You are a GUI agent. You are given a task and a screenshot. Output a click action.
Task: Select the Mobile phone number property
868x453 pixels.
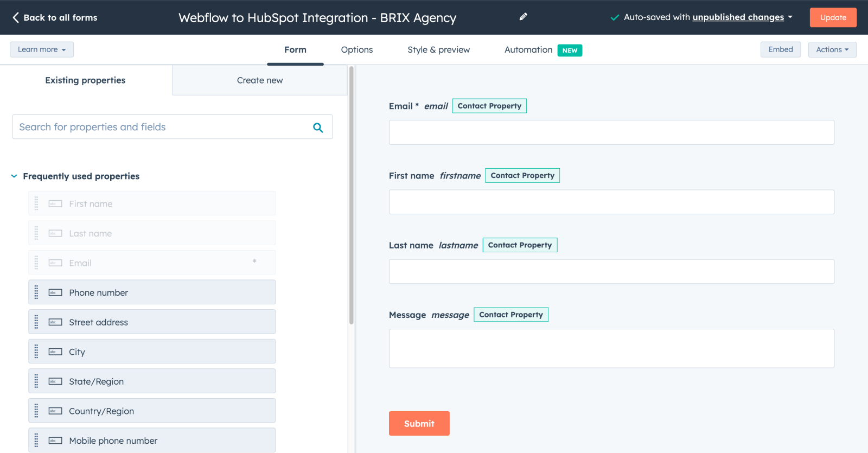pyautogui.click(x=152, y=441)
